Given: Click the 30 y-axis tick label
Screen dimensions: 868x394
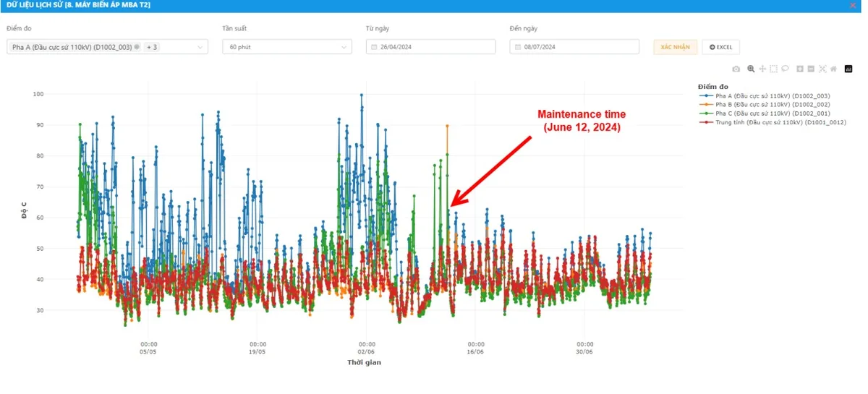Looking at the screenshot, I should tap(41, 310).
